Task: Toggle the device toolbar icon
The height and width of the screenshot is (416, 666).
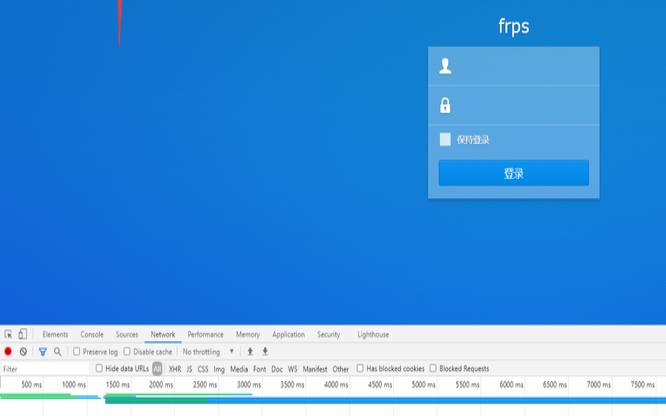Action: point(23,334)
